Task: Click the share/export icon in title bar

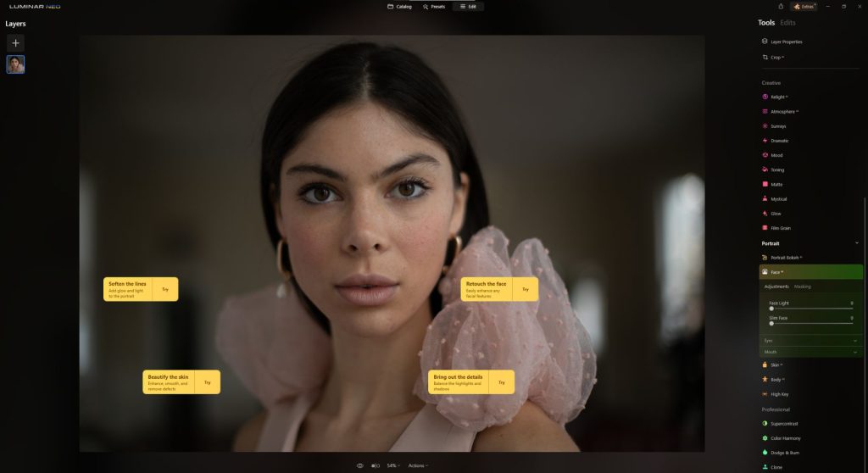Action: [x=781, y=7]
